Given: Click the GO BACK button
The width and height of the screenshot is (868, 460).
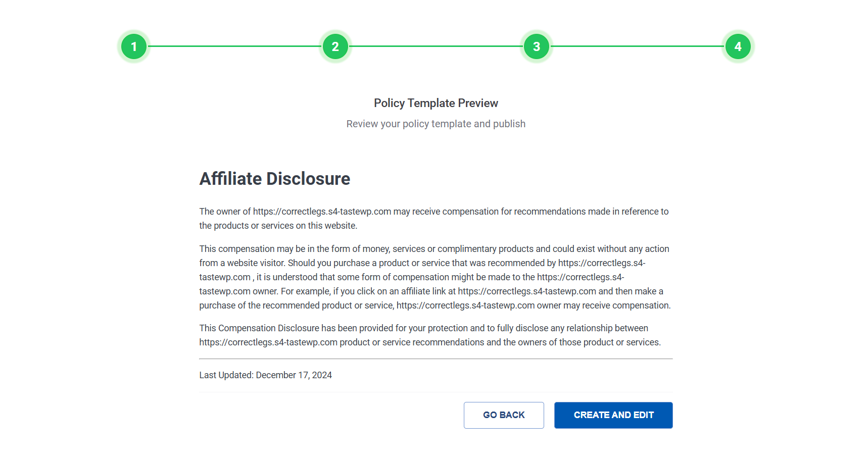Looking at the screenshot, I should click(503, 415).
